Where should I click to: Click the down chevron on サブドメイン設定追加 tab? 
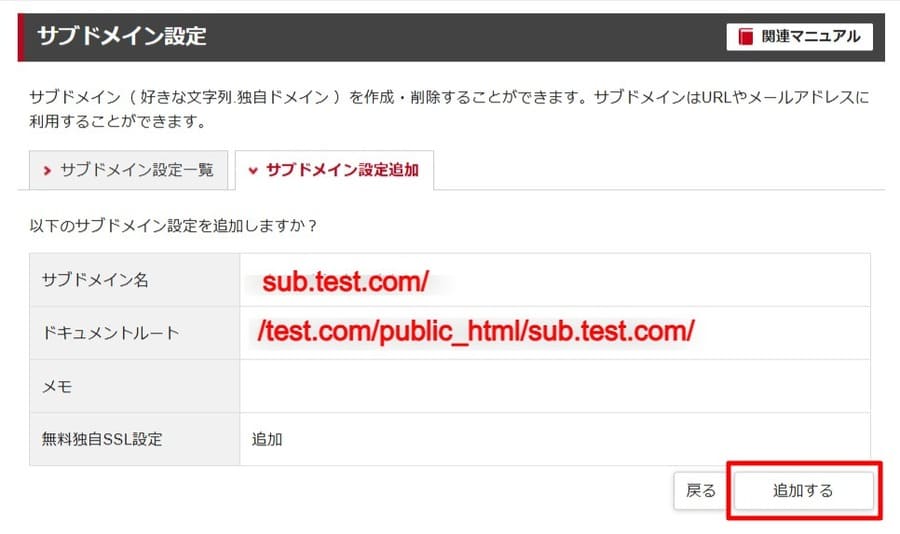point(252,171)
